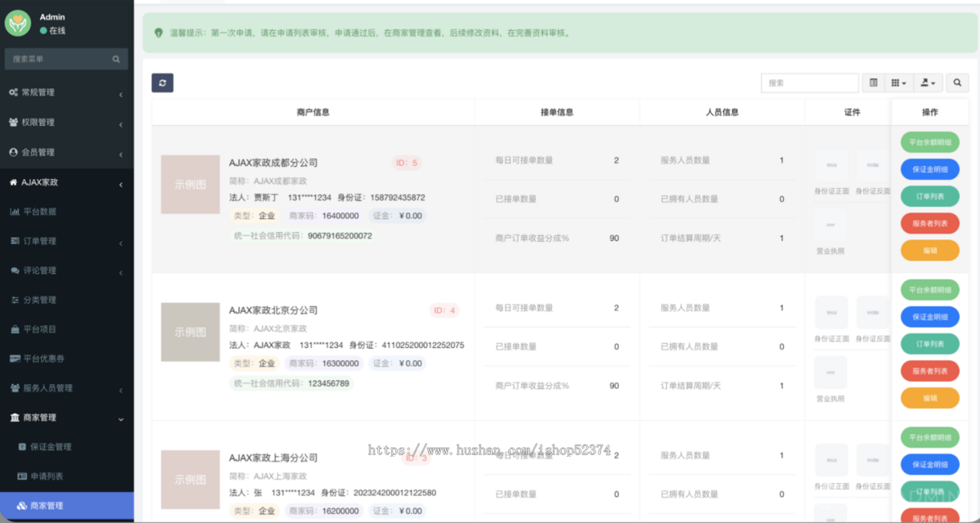
Task: Click AJAX家政北京分公司 merchant name
Action: coord(273,311)
